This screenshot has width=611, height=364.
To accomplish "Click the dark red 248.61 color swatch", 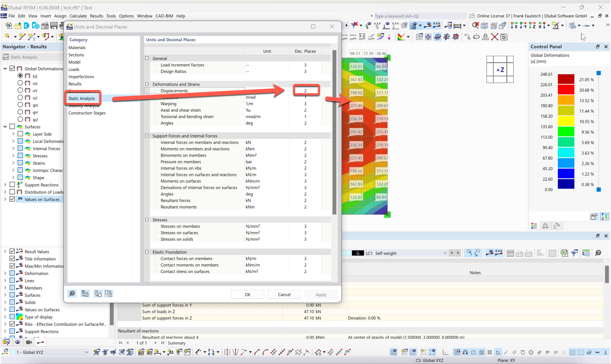I will 566,79.
